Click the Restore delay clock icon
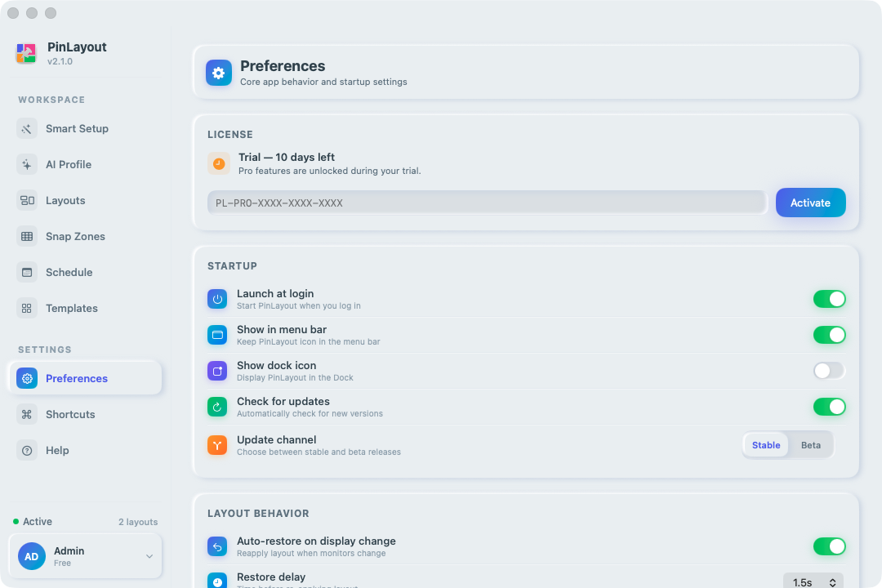Viewport: 882px width, 588px height. 217,580
